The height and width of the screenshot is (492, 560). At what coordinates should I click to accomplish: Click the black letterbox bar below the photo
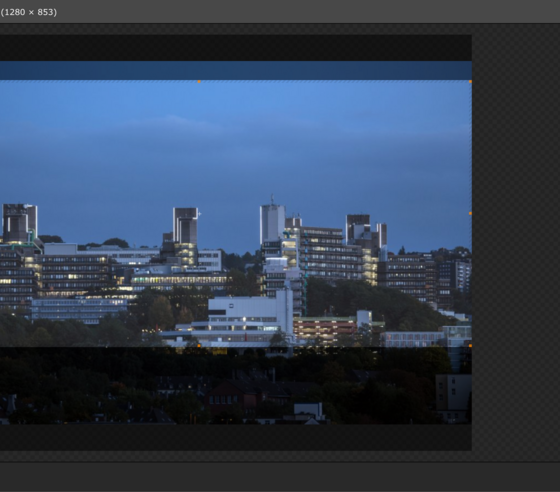pyautogui.click(x=236, y=437)
